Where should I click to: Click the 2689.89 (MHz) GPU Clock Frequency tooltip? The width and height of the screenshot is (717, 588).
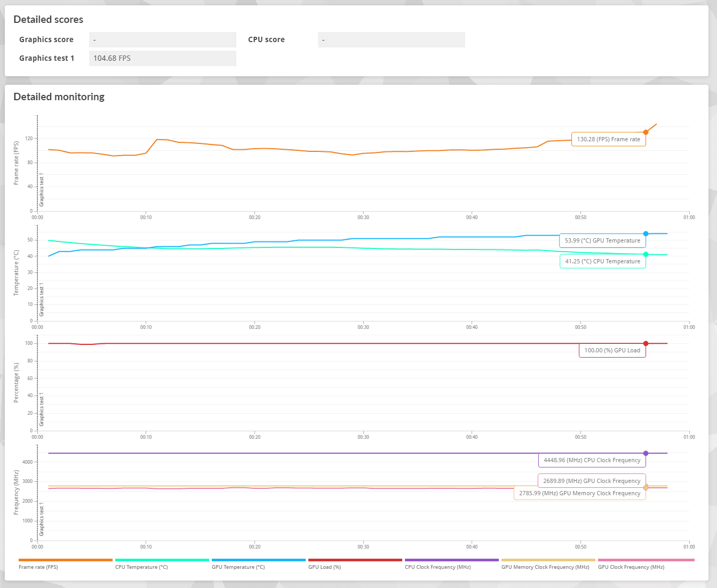[592, 481]
